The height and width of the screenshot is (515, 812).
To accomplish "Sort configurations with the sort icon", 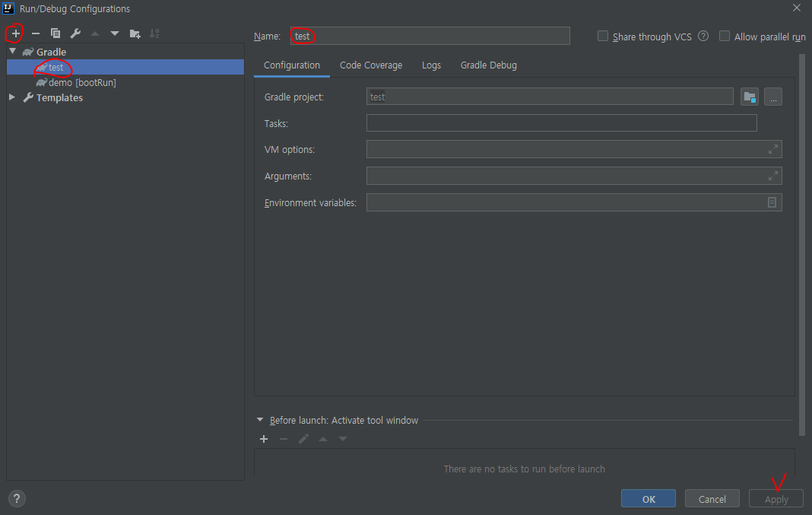I will (x=154, y=33).
